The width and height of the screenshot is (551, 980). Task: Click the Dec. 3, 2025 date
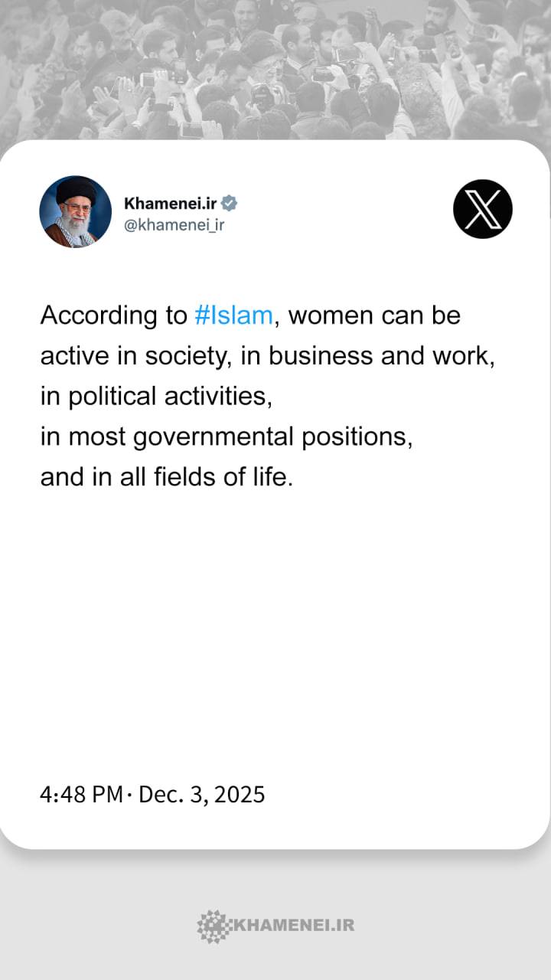(x=201, y=794)
